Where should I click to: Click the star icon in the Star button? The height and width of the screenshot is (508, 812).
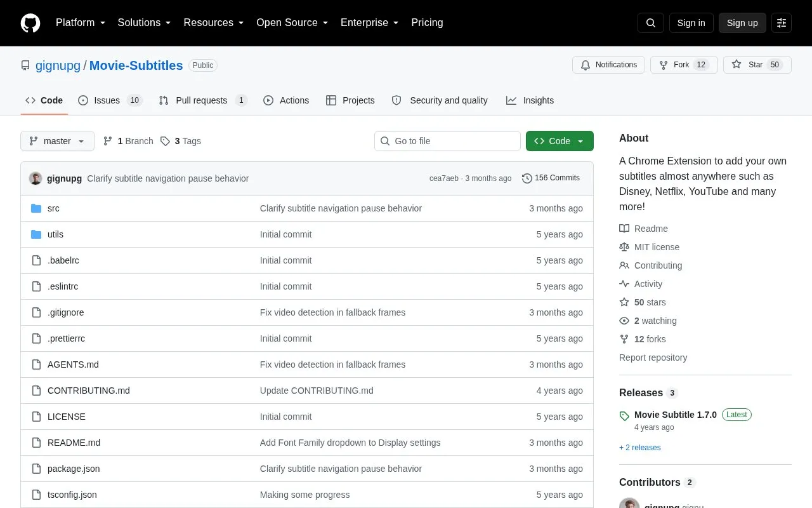click(737, 65)
